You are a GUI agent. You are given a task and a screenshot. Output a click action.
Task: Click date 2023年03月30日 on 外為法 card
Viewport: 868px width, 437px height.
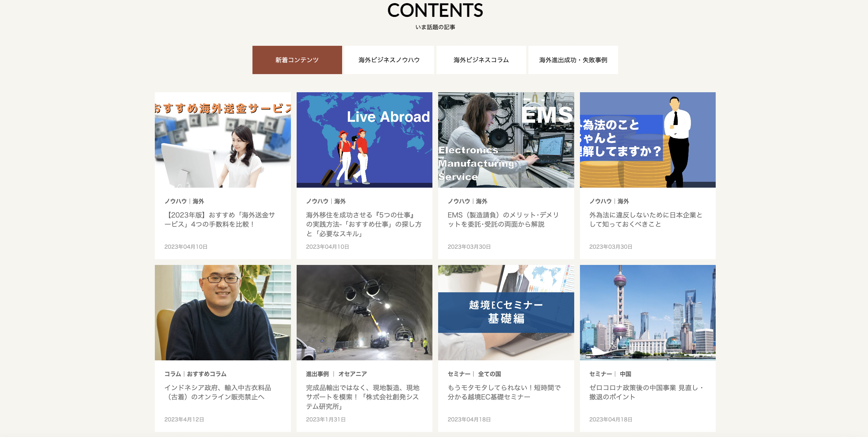[611, 247]
